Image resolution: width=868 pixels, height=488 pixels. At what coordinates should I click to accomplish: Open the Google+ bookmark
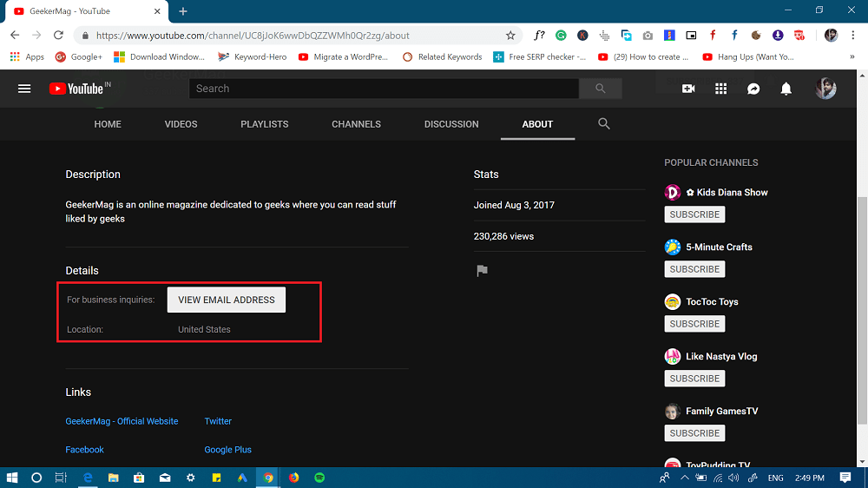pos(79,57)
